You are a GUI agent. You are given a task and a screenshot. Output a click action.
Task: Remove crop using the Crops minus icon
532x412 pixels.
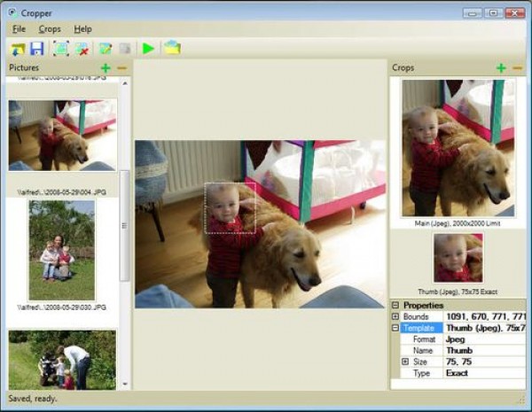point(517,68)
